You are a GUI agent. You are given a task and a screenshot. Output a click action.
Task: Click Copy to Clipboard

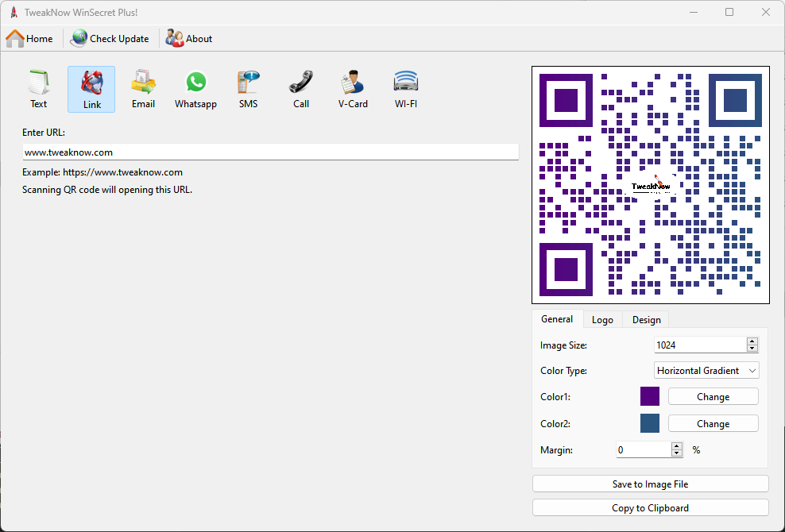click(651, 508)
